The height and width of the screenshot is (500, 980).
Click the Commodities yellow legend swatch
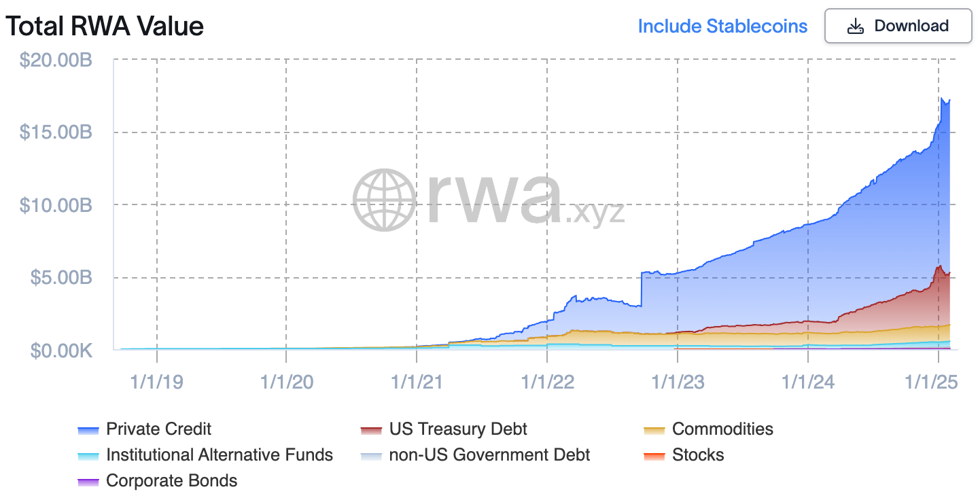coord(654,430)
